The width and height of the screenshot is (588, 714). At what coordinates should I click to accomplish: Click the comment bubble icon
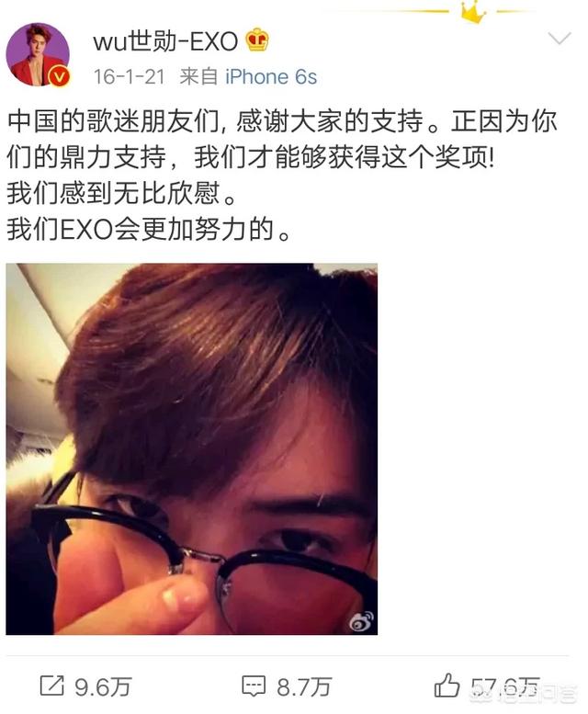tap(254, 686)
